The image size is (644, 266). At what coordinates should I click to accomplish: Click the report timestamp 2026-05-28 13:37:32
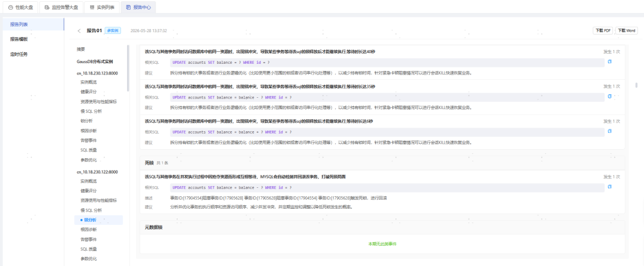click(x=148, y=31)
